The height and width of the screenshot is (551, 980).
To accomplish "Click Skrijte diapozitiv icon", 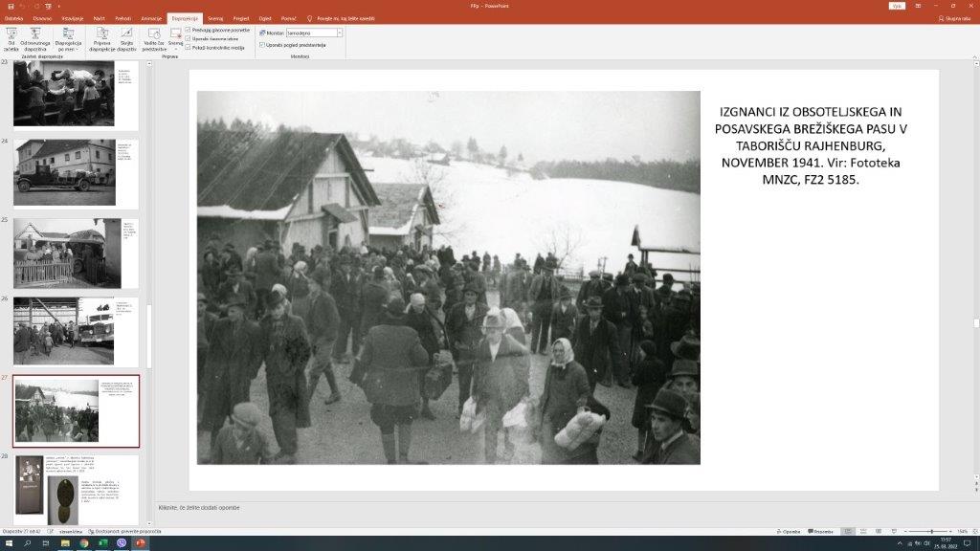I will (x=127, y=38).
